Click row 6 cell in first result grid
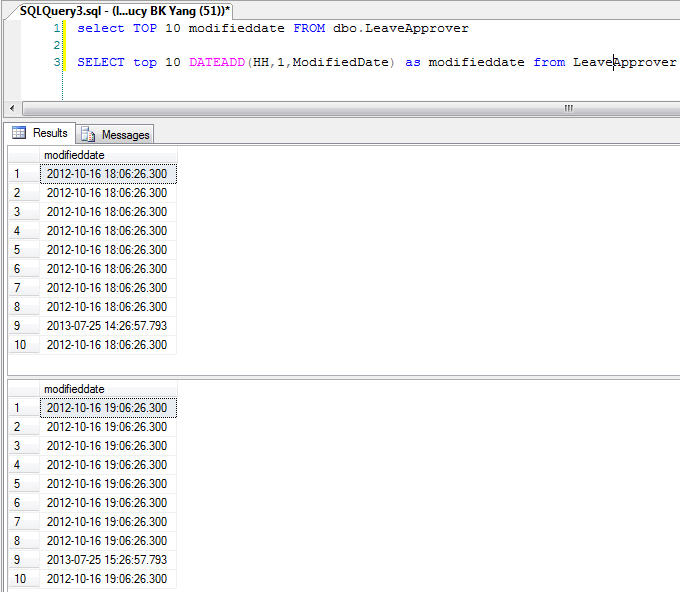The image size is (680, 592). [108, 269]
